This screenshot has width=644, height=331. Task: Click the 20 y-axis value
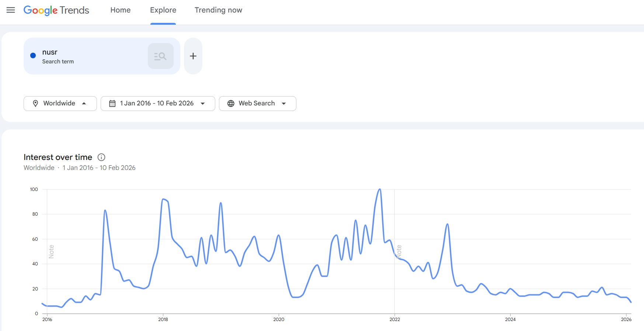[35, 289]
